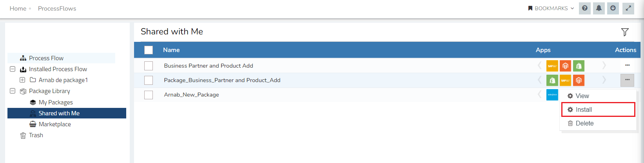This screenshot has width=644, height=163.
Task: Tick the select-all checkbox in the header
Action: tap(149, 50)
